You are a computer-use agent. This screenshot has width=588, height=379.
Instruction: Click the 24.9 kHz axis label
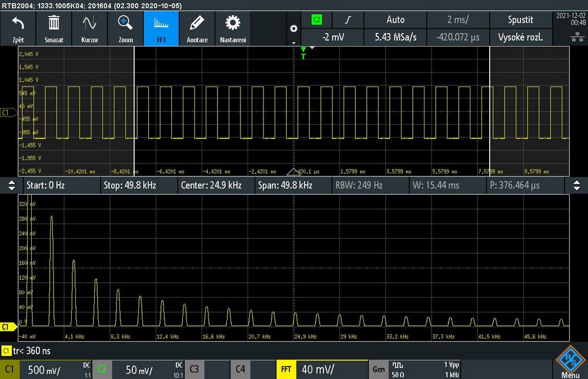(x=305, y=337)
